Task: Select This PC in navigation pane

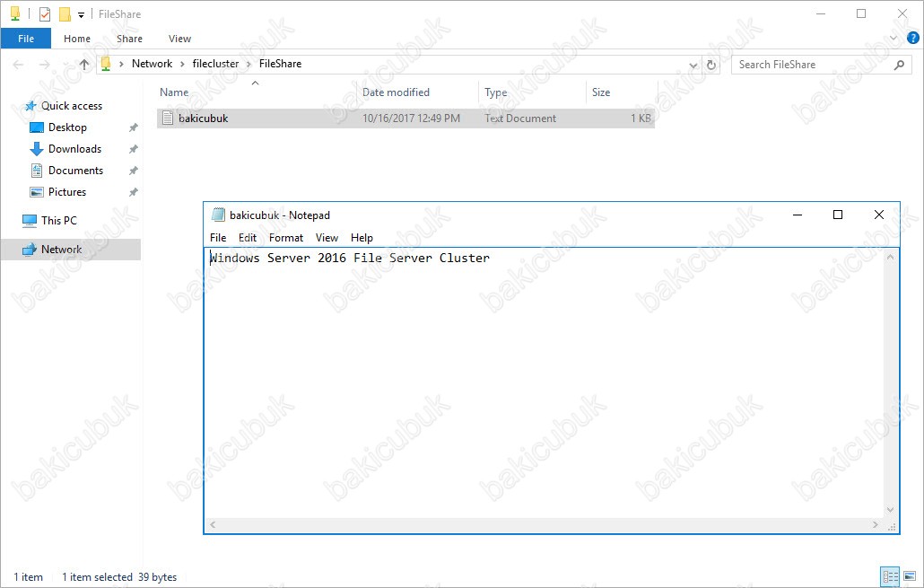Action: (59, 221)
